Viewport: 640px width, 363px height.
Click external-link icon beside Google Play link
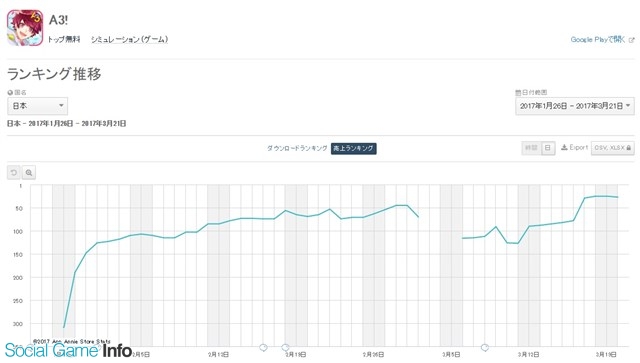pos(631,40)
